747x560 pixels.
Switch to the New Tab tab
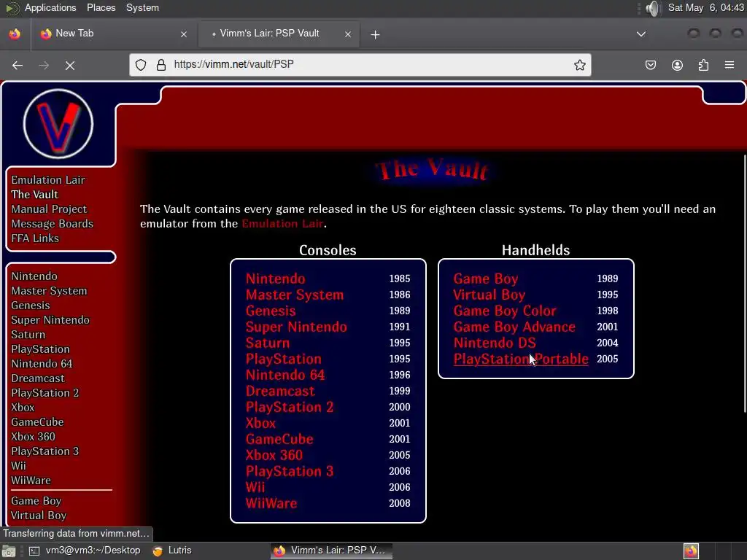[x=115, y=34]
